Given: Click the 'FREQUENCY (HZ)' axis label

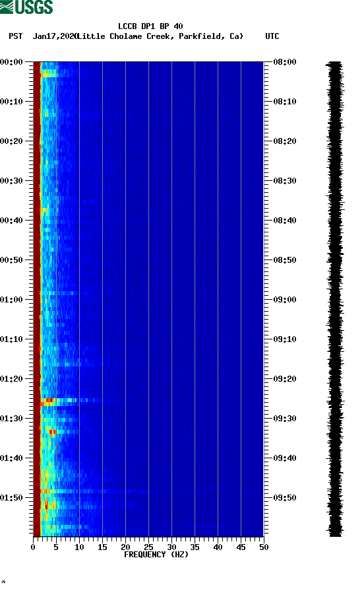Looking at the screenshot, I should click(x=156, y=555).
